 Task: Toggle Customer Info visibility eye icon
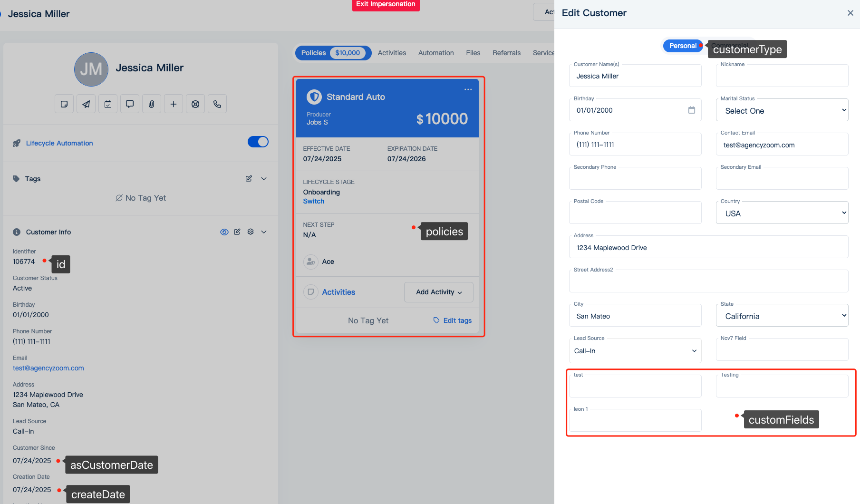(224, 232)
